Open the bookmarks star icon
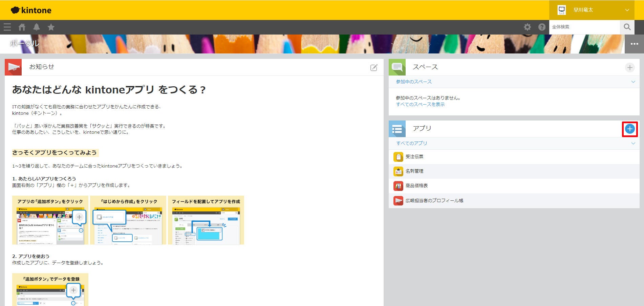Viewport: 644px width, 306px height. [51, 27]
